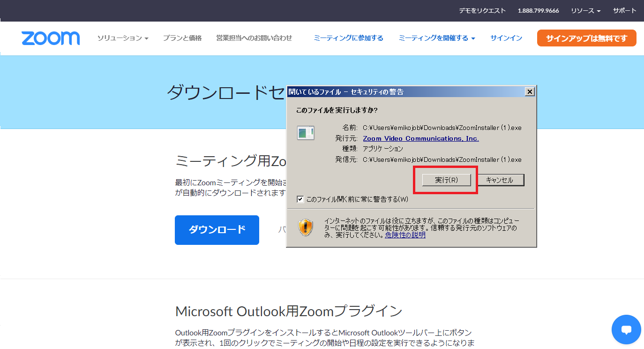
Task: Click the サインイン link
Action: coord(506,38)
